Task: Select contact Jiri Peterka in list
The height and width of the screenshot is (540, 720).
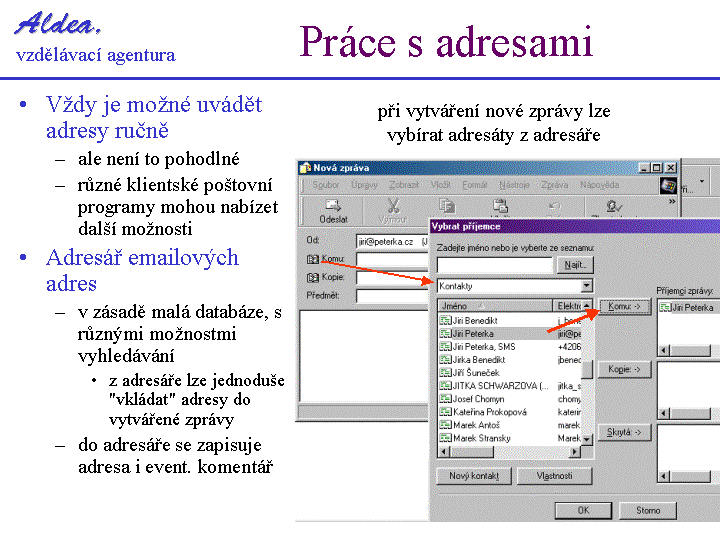Action: [x=510, y=334]
